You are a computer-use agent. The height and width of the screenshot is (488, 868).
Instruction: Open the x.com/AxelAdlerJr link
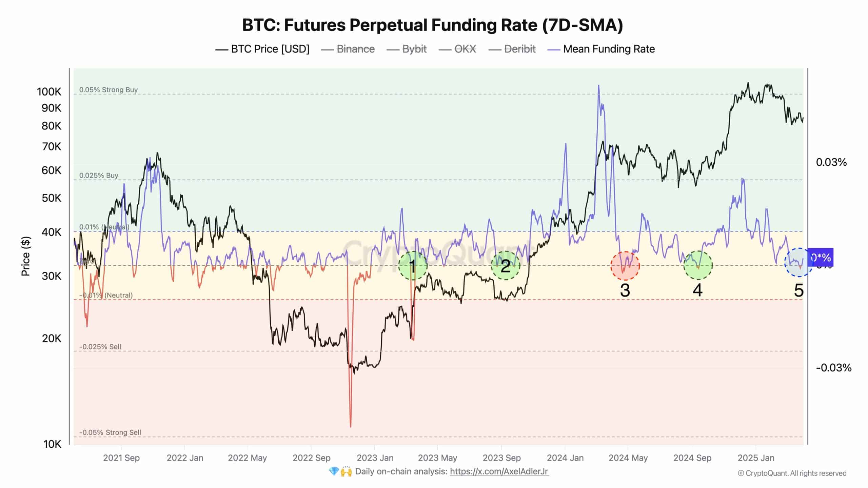point(499,471)
